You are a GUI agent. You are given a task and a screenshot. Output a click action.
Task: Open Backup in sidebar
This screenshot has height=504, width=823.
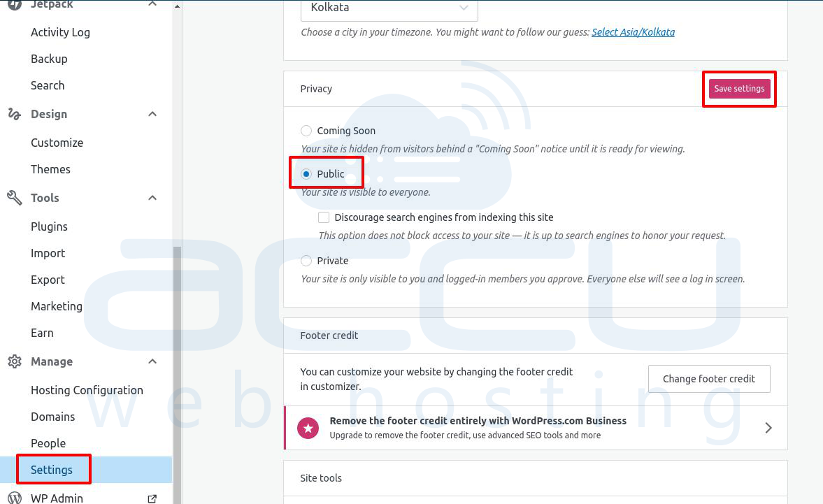click(49, 59)
